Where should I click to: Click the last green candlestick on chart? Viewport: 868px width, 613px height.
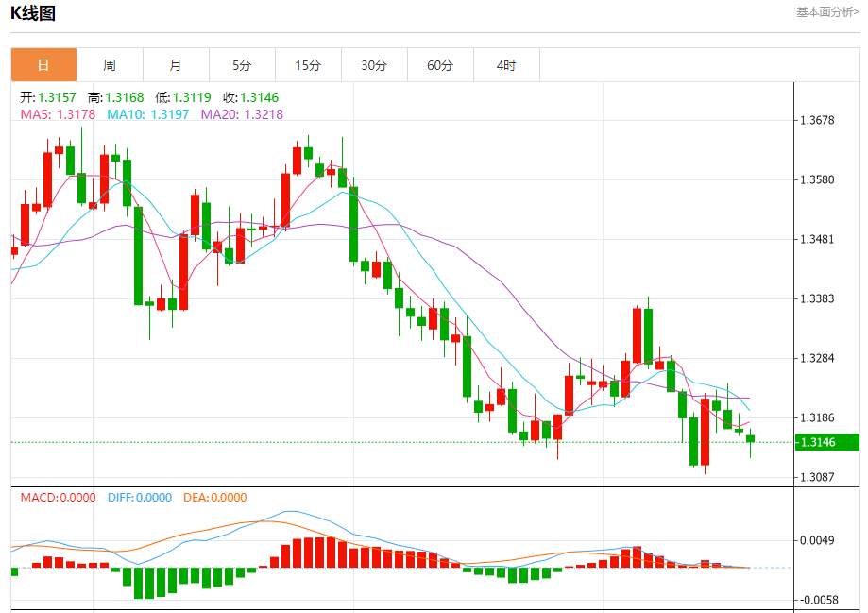pyautogui.click(x=751, y=438)
